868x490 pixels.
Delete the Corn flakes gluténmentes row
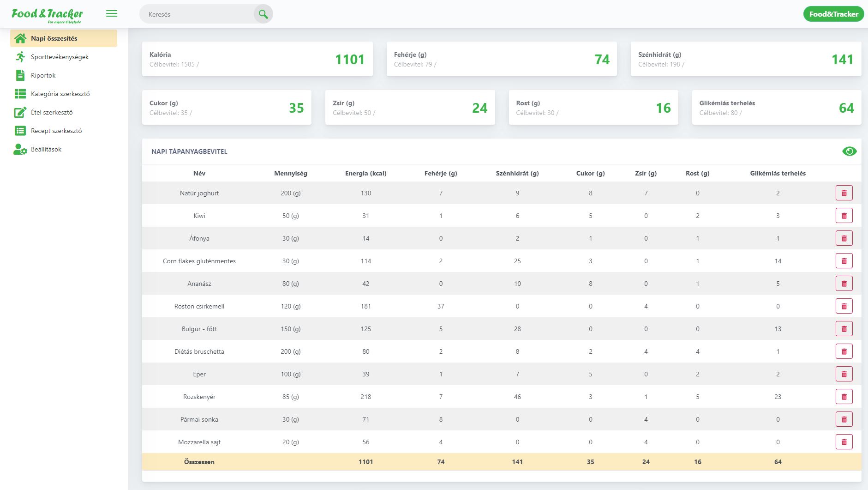click(844, 261)
